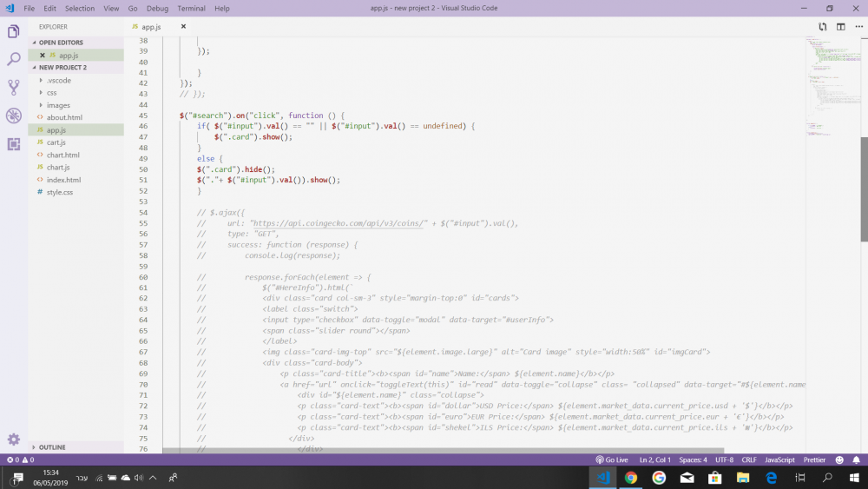Close app.js in Open Editors list
This screenshot has height=489, width=868.
pos(43,56)
